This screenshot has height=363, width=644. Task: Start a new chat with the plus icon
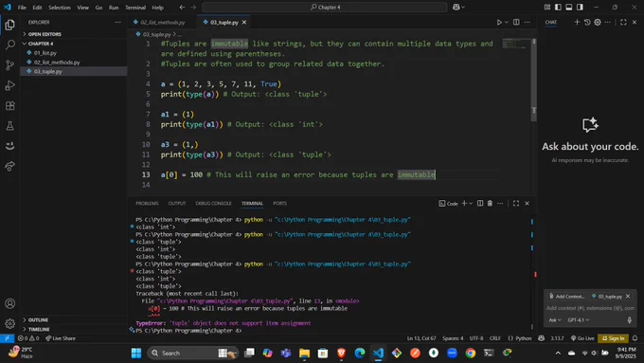coord(577,22)
